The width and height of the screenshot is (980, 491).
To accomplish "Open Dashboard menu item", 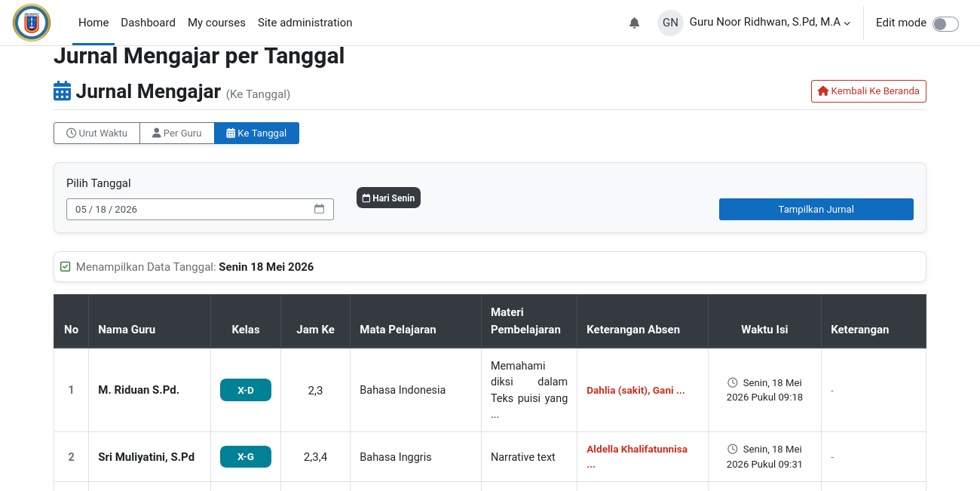I will point(148,23).
